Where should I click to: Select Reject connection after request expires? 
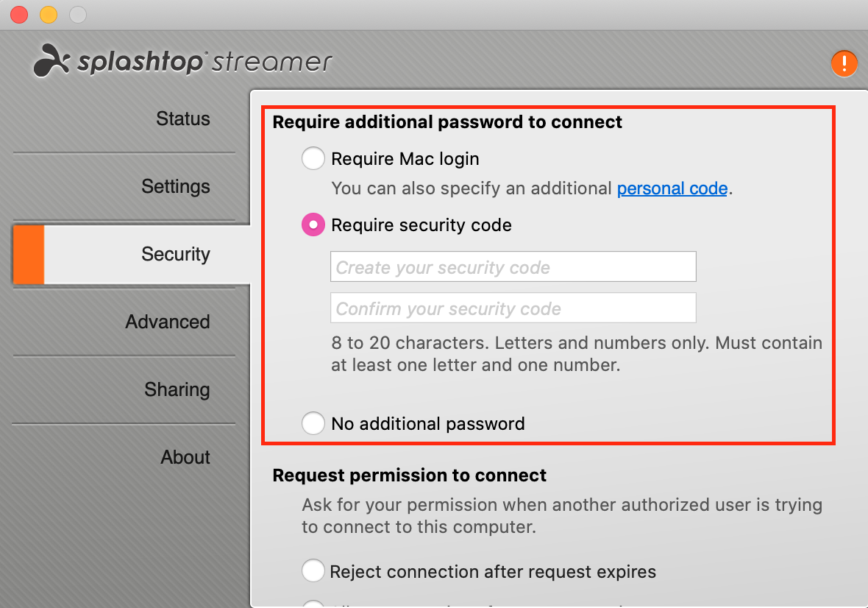pos(313,571)
